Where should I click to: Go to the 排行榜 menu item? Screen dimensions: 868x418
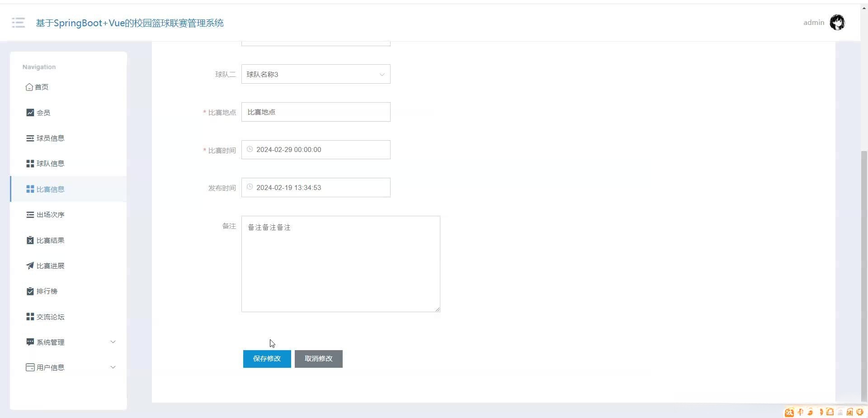pos(68,291)
